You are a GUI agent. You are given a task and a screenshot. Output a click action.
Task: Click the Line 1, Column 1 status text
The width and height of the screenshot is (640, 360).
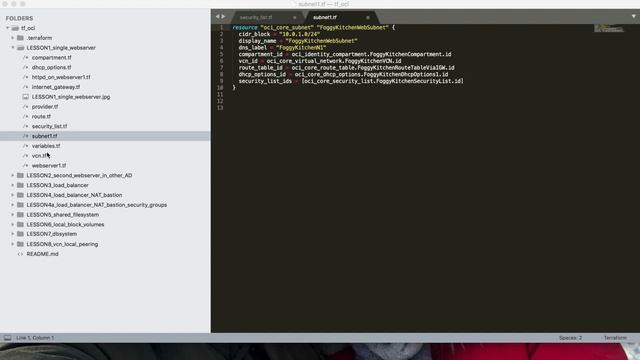[35, 338]
